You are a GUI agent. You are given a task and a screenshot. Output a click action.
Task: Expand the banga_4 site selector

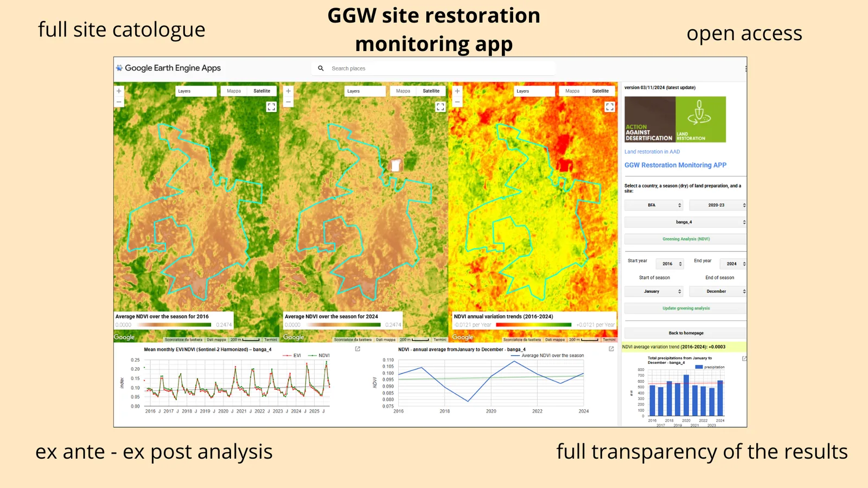685,222
